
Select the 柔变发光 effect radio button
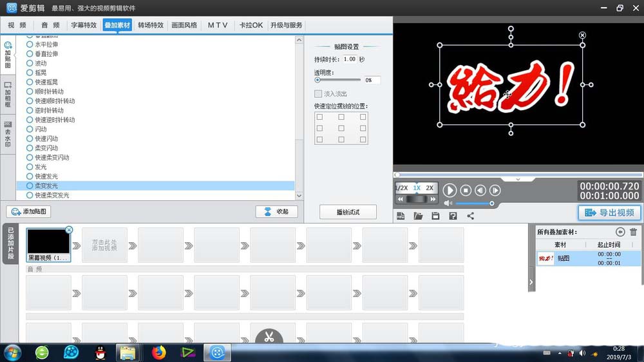[30, 186]
